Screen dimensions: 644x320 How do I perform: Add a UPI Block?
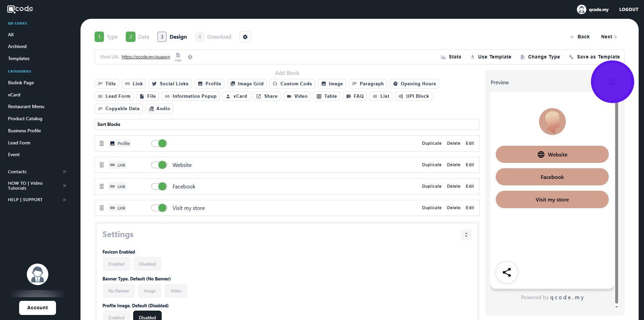point(414,96)
